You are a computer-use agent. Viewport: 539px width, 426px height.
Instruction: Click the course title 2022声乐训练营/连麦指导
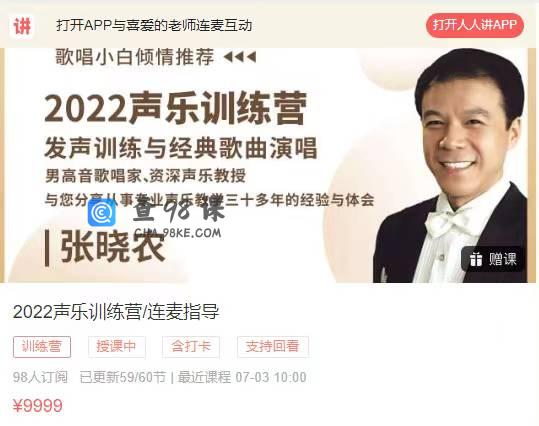(x=116, y=312)
